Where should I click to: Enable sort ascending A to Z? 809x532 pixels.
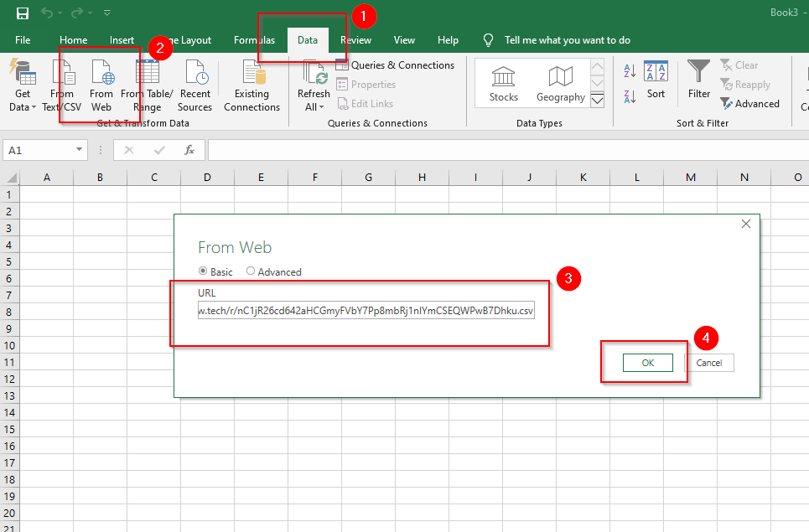pyautogui.click(x=629, y=71)
